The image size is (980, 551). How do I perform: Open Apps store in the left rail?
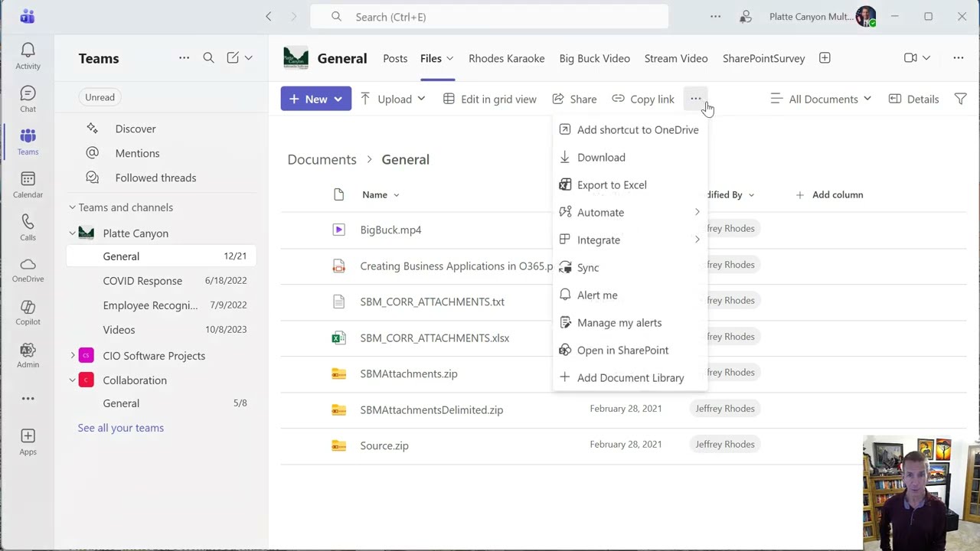28,442
